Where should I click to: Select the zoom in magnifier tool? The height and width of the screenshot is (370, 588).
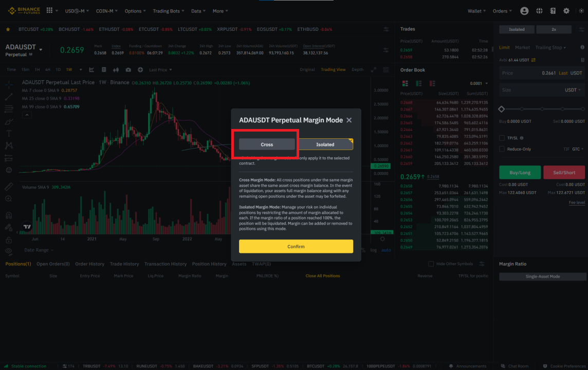[x=9, y=199]
